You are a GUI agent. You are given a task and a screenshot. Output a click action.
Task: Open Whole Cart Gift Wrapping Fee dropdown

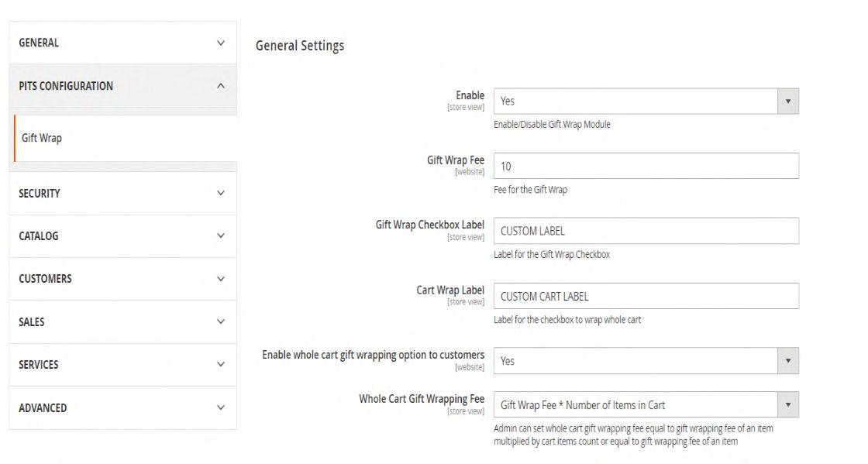(x=788, y=405)
